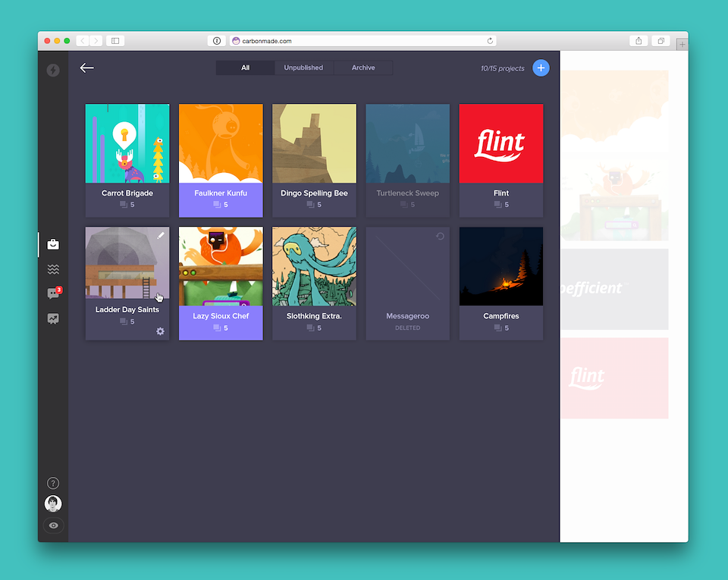Click the back arrow at top left
The image size is (728, 580).
coord(87,68)
